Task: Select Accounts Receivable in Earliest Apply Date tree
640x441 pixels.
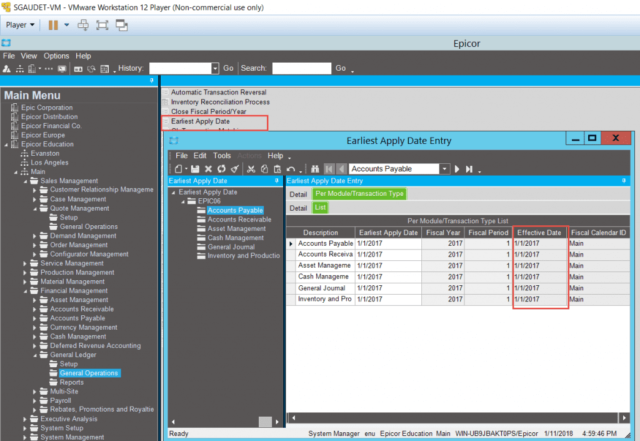Action: coord(239,219)
